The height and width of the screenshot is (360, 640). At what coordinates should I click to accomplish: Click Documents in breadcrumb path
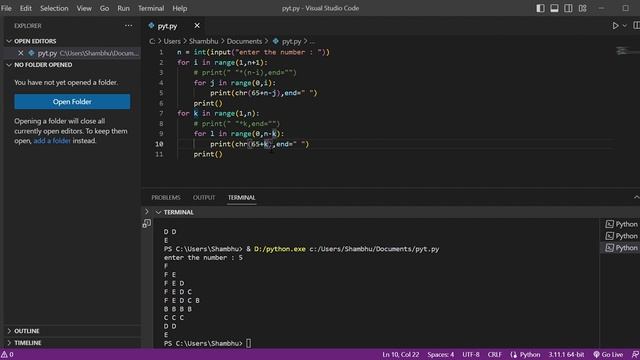[244, 41]
